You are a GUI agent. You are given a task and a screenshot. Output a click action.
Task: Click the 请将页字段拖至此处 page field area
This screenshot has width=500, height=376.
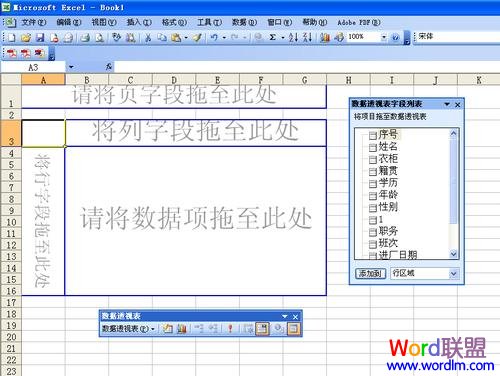174,96
